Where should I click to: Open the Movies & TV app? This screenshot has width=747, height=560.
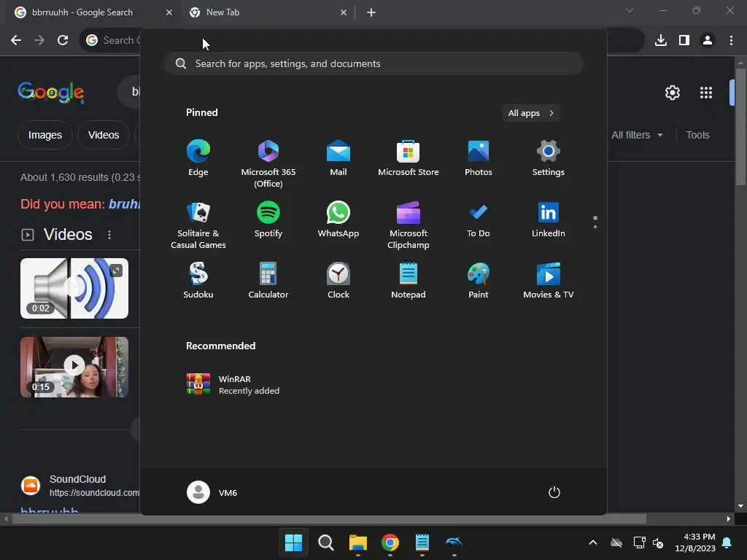pos(549,281)
